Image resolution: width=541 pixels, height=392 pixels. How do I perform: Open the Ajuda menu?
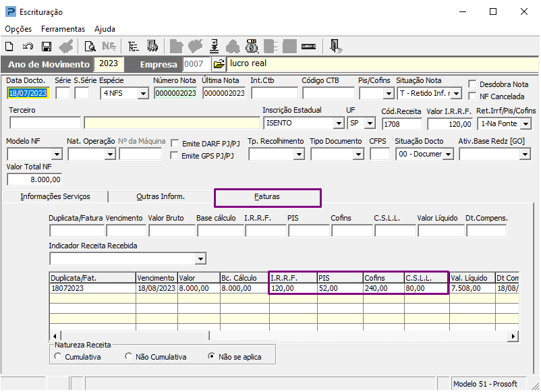pos(105,29)
